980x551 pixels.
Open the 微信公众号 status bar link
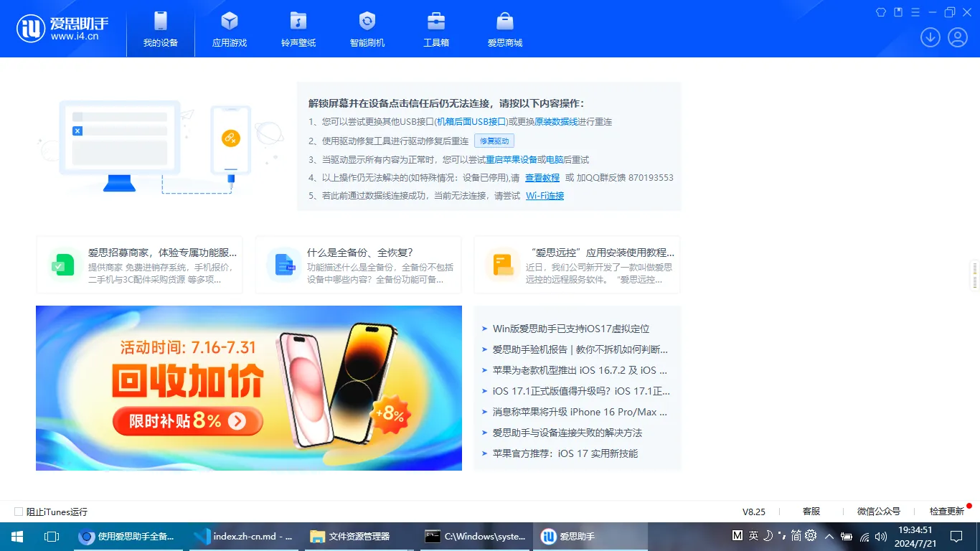pos(880,511)
